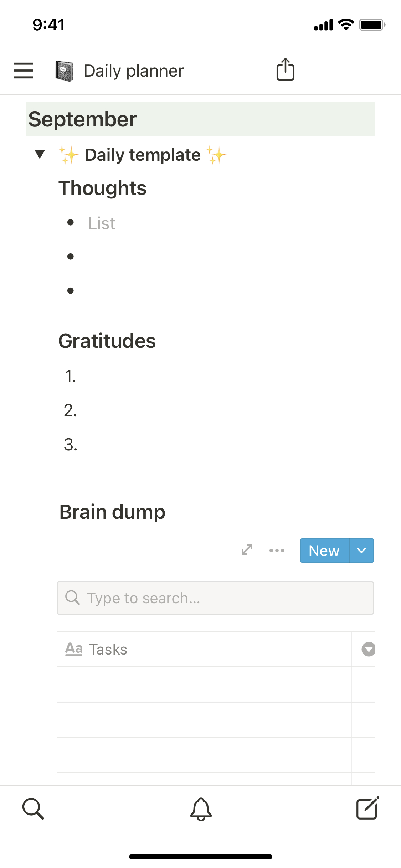Collapse the Daily template toggle
Screen dimensions: 401x868
pos(40,155)
